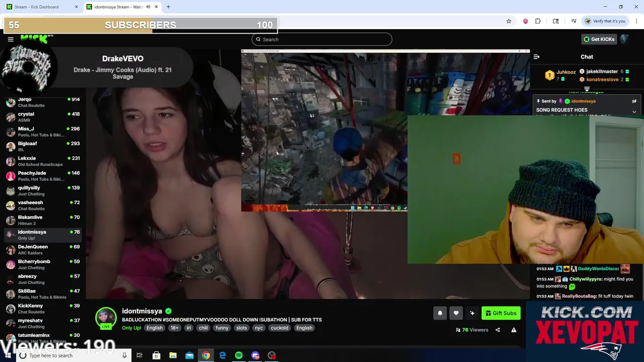Open the red shield extension icon
644x362 pixels.
click(525, 21)
